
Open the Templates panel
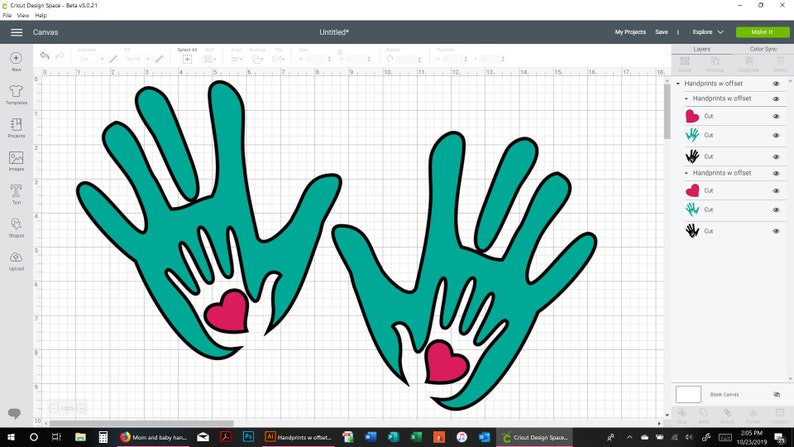pyautogui.click(x=16, y=91)
